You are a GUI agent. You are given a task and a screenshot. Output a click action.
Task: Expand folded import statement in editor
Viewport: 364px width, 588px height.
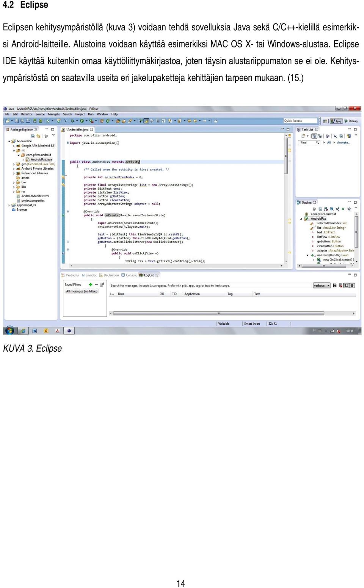click(x=68, y=143)
